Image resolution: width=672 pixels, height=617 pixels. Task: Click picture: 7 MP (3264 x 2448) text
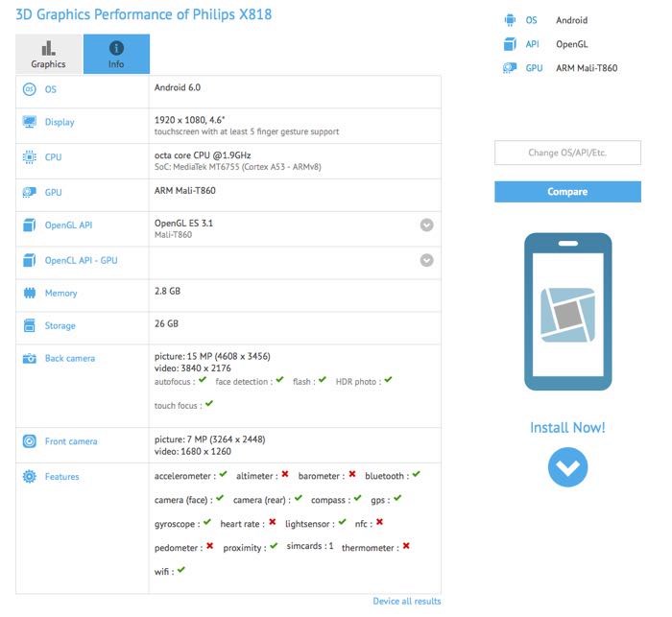point(210,439)
